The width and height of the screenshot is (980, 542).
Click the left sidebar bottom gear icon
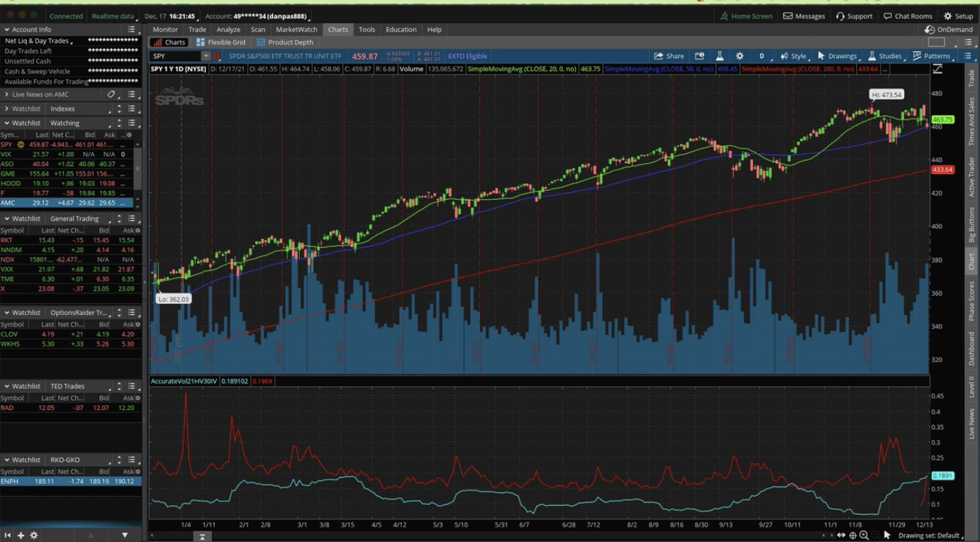33,536
